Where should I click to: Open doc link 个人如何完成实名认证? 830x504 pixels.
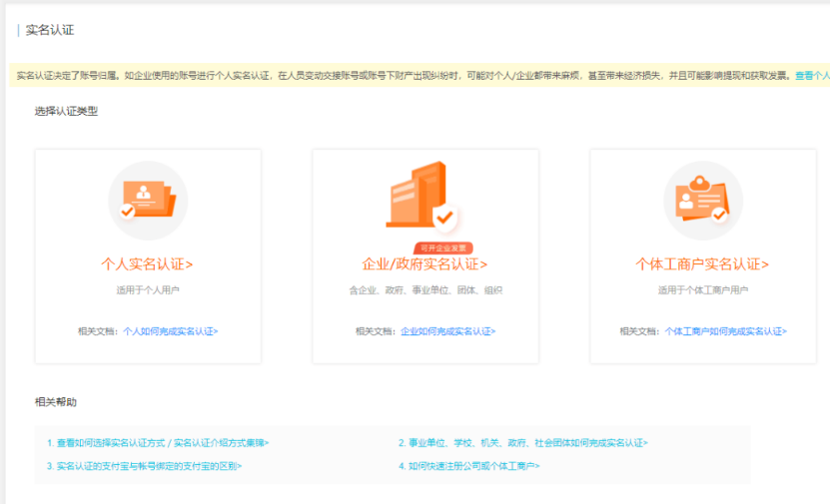(x=170, y=330)
